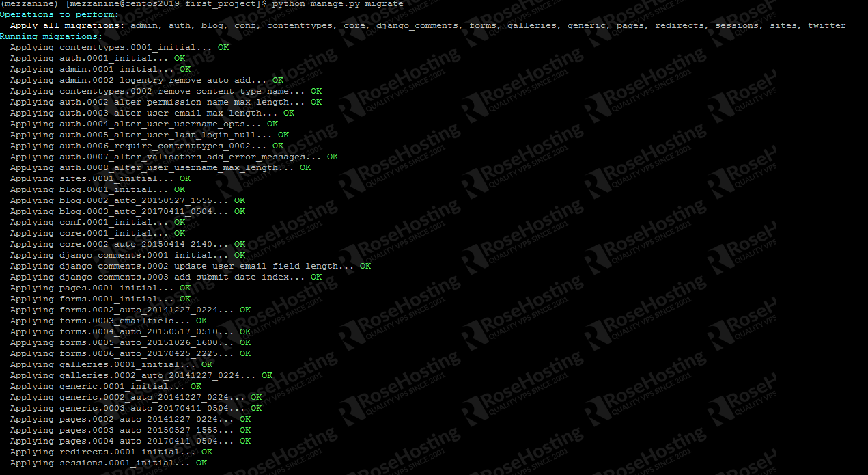
Task: Click the 'Running migrations:' heading
Action: [51, 36]
